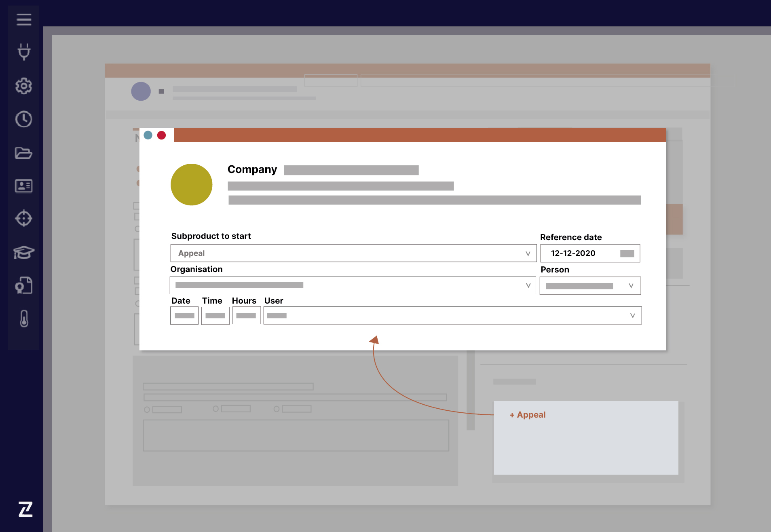The height and width of the screenshot is (532, 771).
Task: Click the Reference date field 12-12-2020
Action: pos(590,253)
